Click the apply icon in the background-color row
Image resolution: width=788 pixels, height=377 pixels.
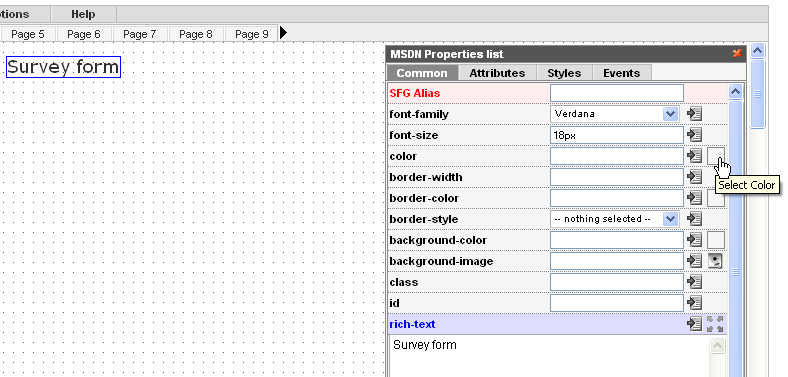tap(694, 240)
